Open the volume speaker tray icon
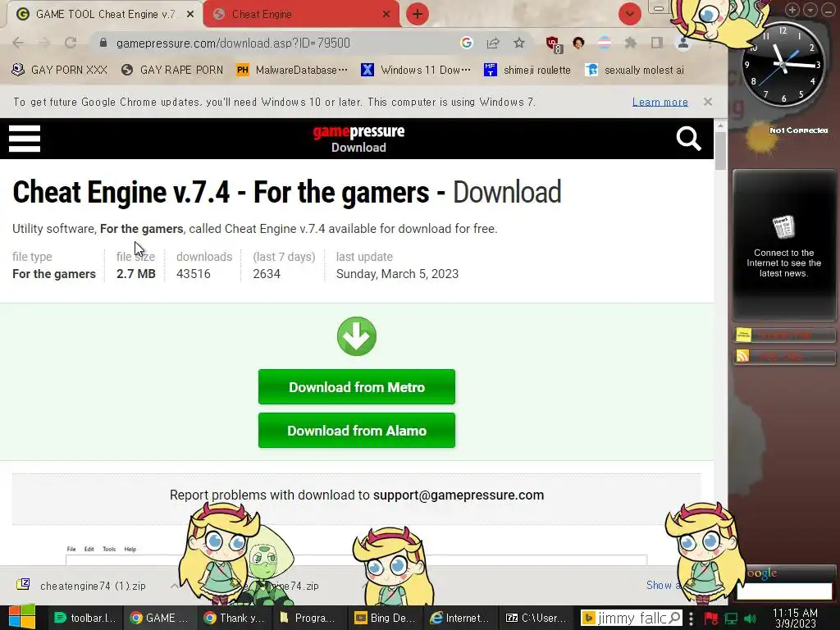This screenshot has width=840, height=630. (750, 619)
